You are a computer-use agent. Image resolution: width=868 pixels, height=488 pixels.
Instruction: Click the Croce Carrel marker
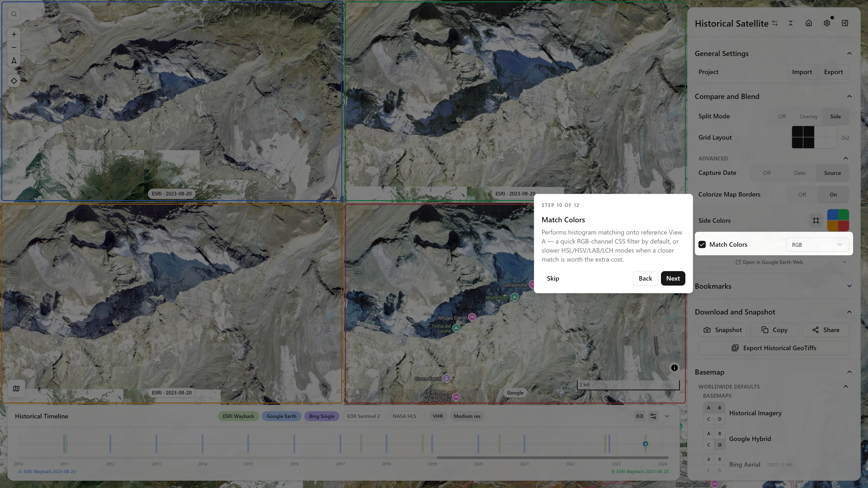coord(446,378)
